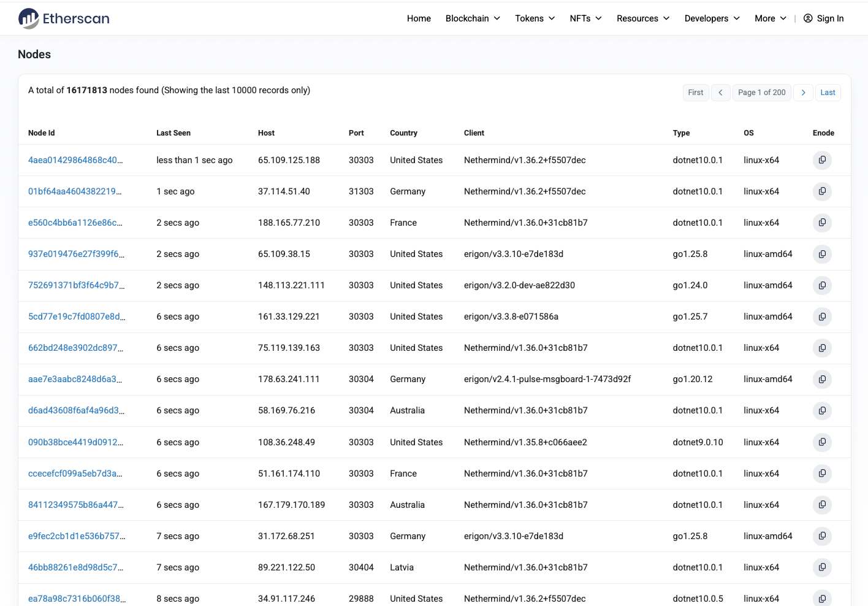Copy enode for node ccecefcf099a5eb7d3a
The image size is (868, 606).
click(x=822, y=474)
